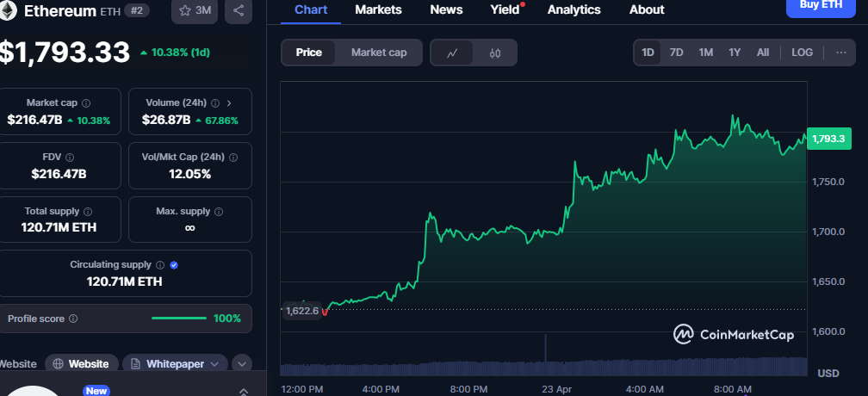The image size is (868, 396).
Task: Click the 12.05% Vol/Mkt Cap value
Action: point(189,174)
